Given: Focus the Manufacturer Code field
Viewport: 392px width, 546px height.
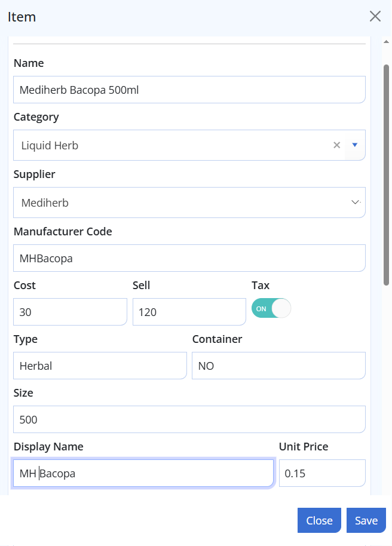Looking at the screenshot, I should point(189,258).
